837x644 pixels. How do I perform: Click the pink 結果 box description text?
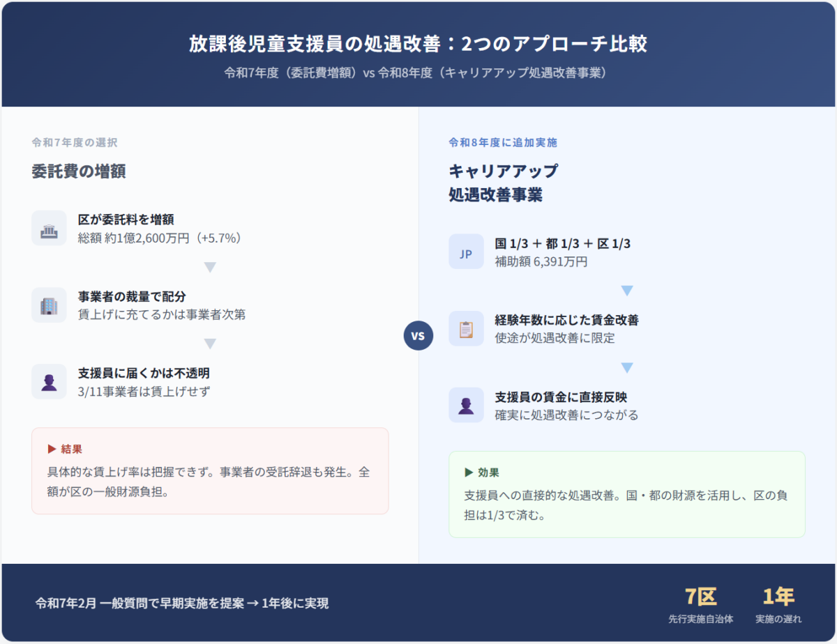[x=209, y=481]
